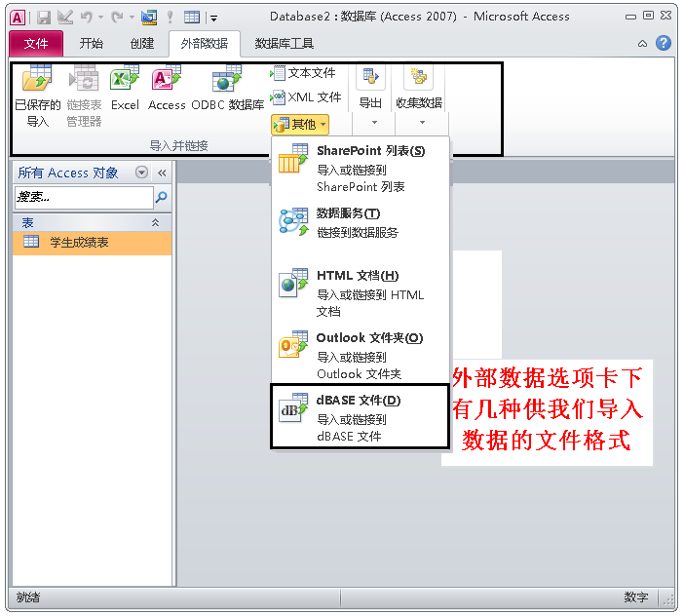Screen dimensions: 684x616
Task: Import from ODBC 数据库
Action: [227, 89]
